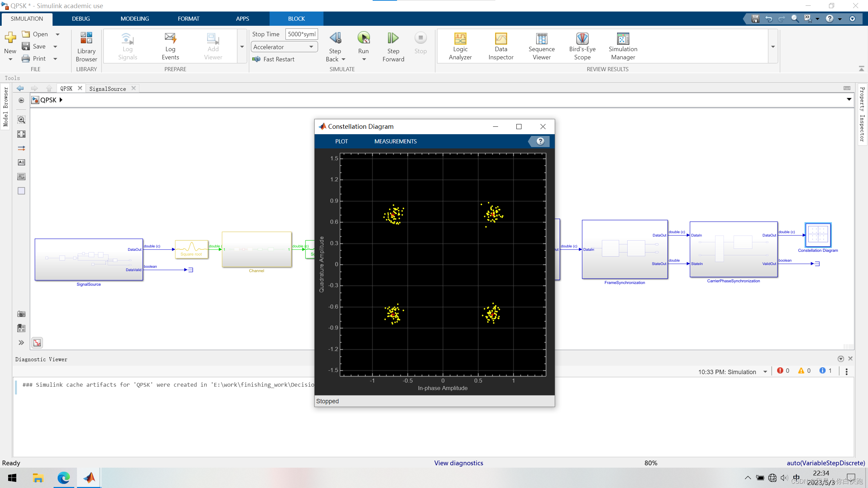Click the auto(VariableStepDiscrete) solver link
This screenshot has width=868, height=488.
[826, 463]
